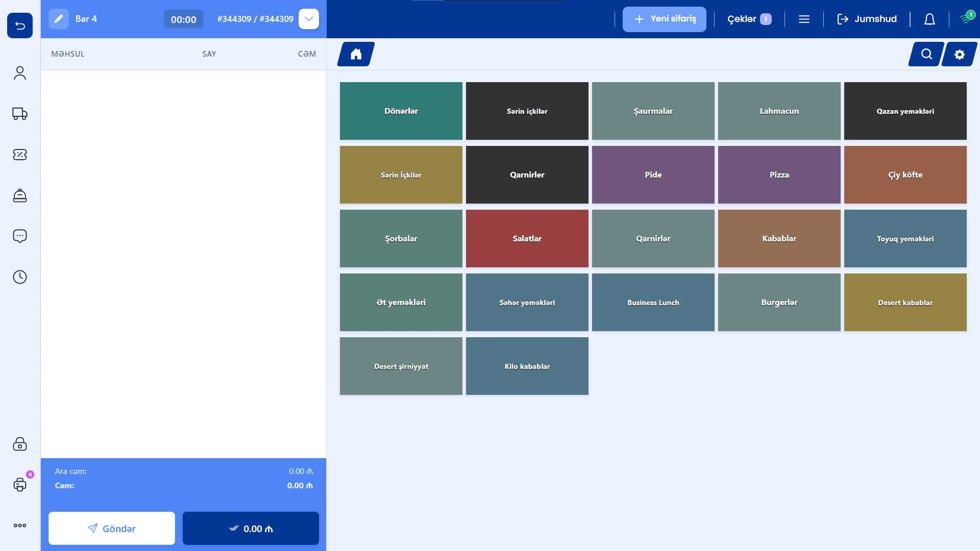The height and width of the screenshot is (551, 980).
Task: Expand the three-dots more options
Action: click(x=20, y=525)
